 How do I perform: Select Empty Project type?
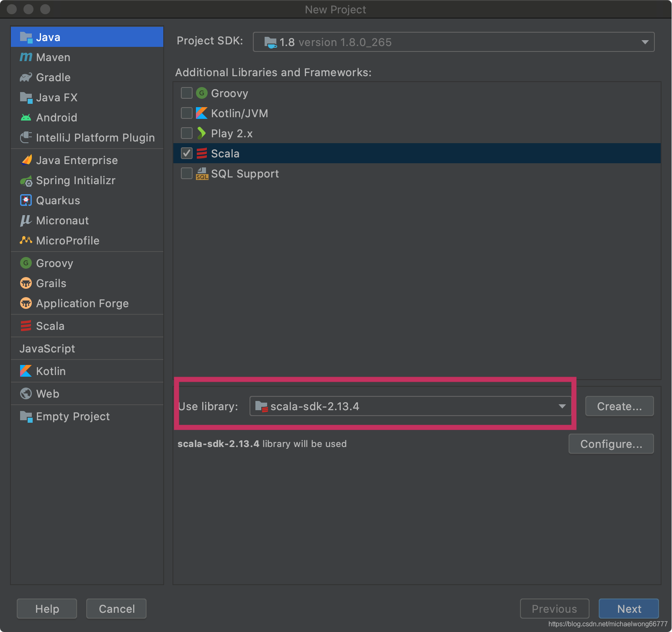point(87,416)
